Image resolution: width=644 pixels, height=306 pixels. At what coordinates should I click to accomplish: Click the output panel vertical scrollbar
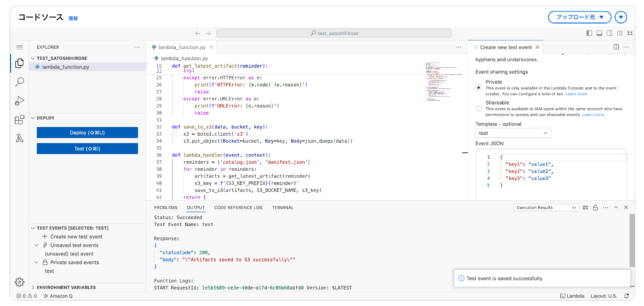632,242
